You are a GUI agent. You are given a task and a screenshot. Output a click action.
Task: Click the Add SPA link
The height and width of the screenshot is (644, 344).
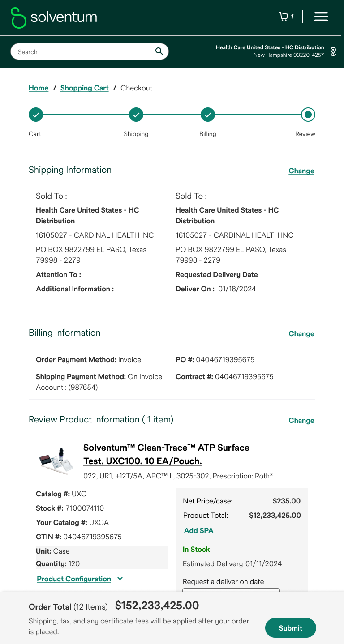(x=198, y=531)
